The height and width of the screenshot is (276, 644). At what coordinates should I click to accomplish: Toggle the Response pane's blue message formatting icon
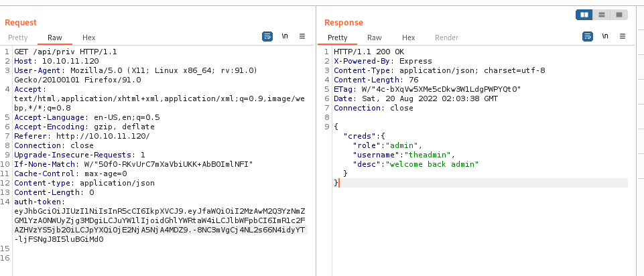pos(588,36)
